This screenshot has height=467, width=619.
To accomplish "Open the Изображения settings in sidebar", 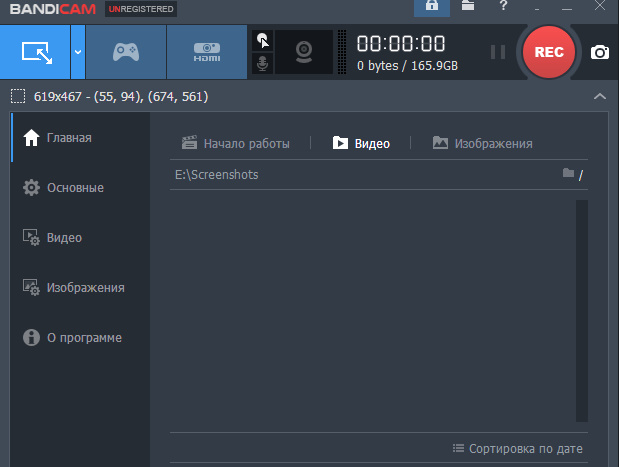I will click(x=81, y=288).
